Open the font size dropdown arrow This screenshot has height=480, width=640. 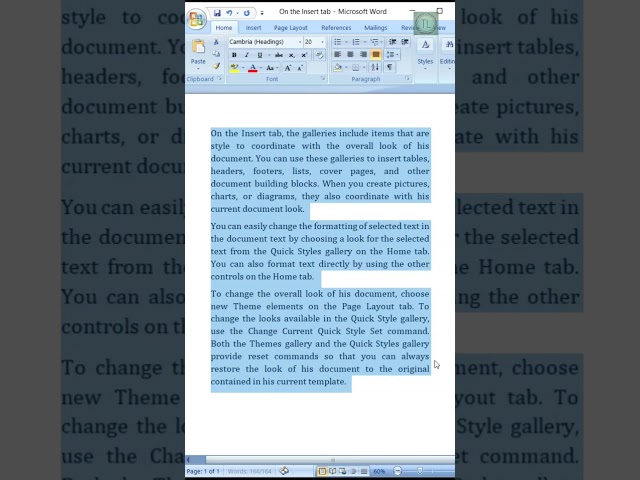[x=322, y=42]
